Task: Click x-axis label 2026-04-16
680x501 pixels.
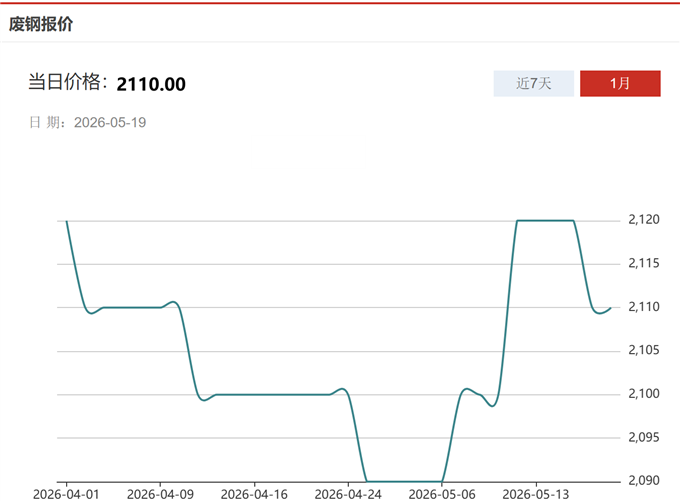Action: click(x=254, y=494)
